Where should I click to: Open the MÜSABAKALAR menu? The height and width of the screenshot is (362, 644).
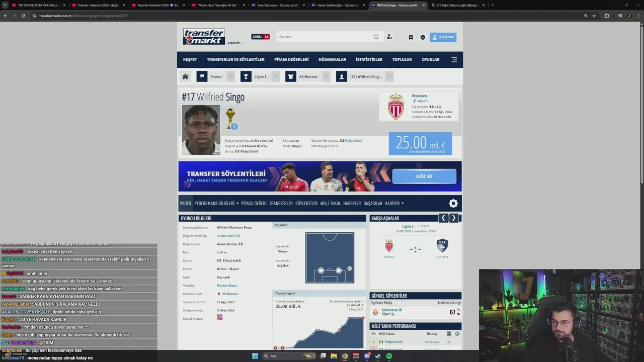click(x=332, y=59)
